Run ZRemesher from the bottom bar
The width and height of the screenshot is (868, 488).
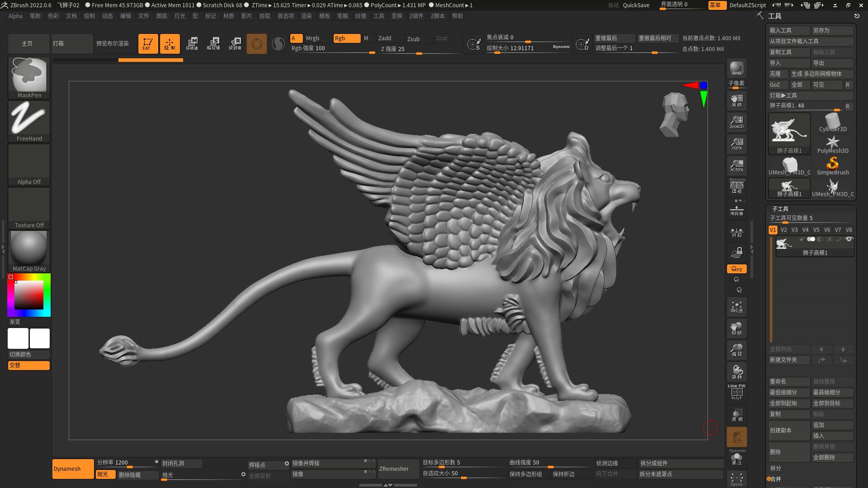tap(398, 469)
